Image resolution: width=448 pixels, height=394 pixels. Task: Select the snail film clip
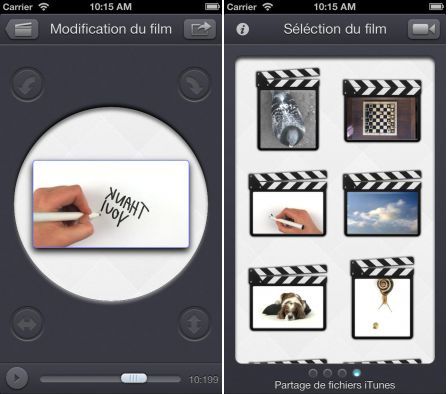[x=382, y=298]
